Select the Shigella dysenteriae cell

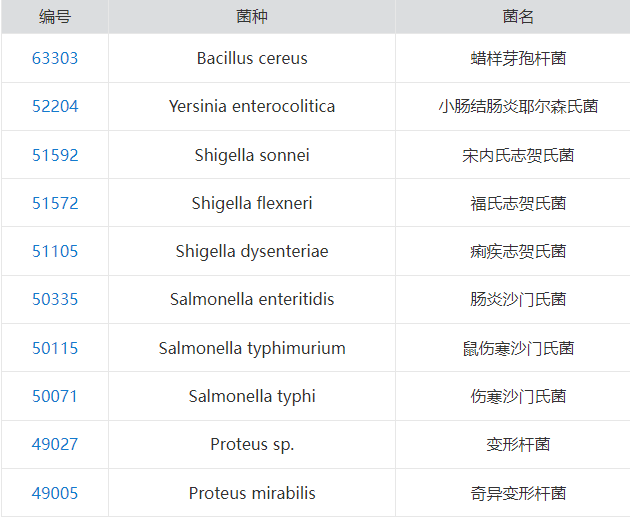[x=252, y=251]
